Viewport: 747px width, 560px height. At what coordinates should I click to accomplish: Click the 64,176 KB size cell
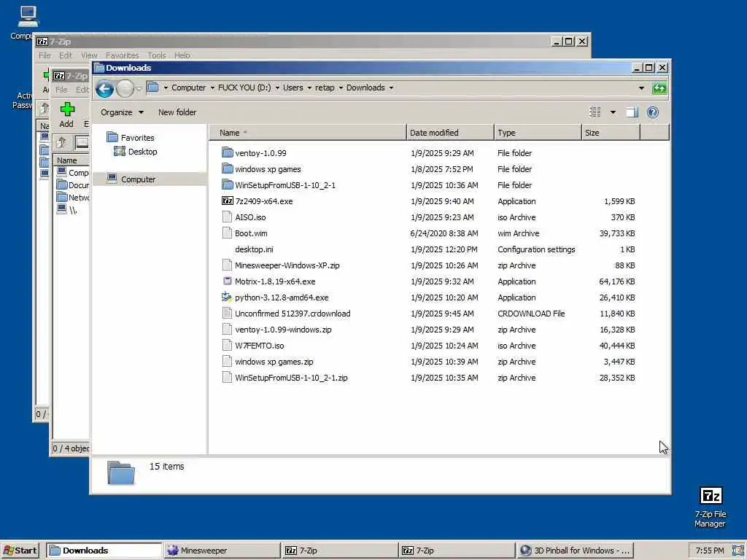[617, 281]
